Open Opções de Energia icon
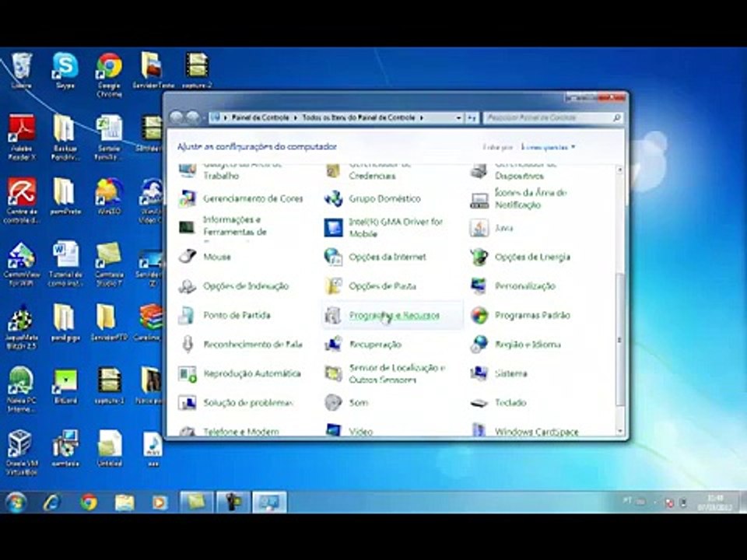The image size is (747, 560). point(479,257)
